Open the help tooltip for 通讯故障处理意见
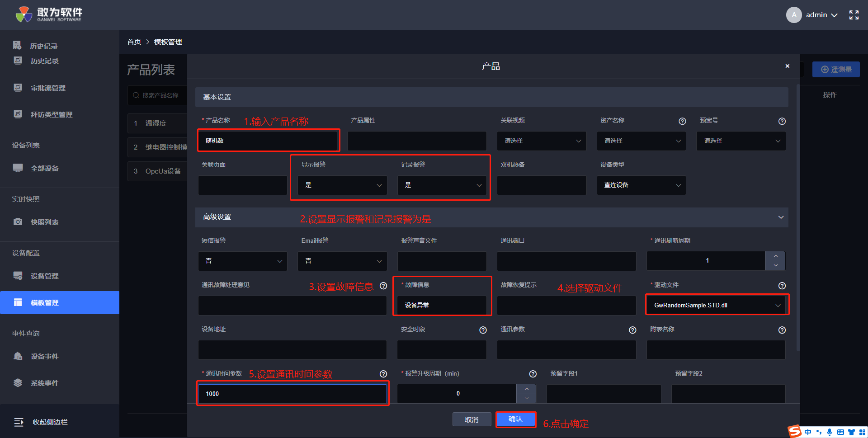 click(383, 286)
